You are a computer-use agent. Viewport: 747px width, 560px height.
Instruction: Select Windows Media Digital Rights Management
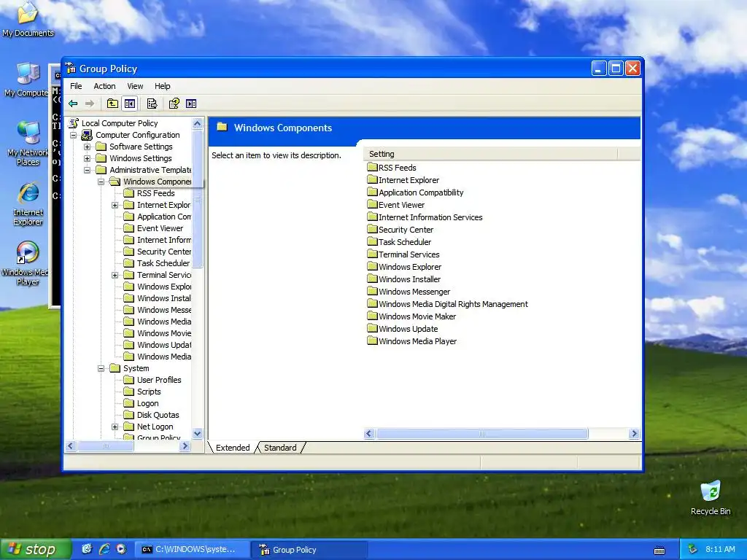[447, 304]
